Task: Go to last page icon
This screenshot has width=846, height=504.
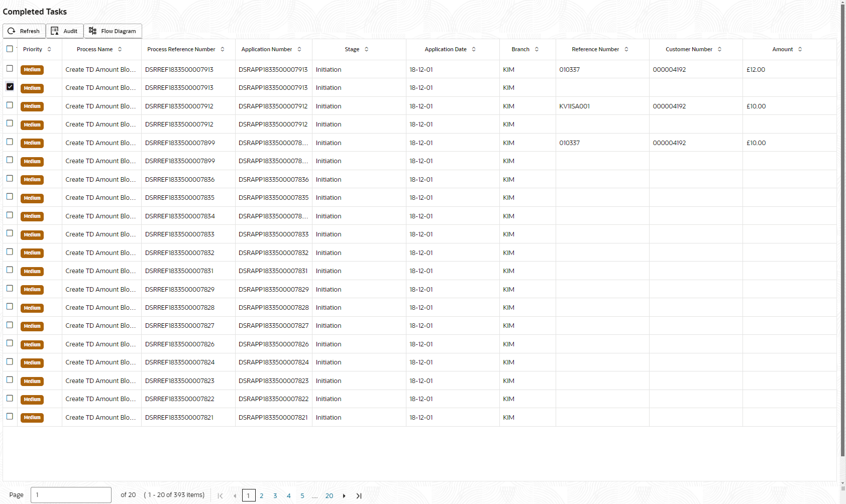Action: [x=359, y=495]
